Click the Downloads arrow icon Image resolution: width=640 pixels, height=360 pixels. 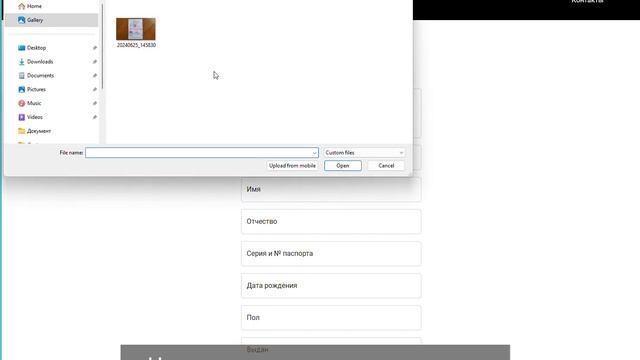[x=22, y=62]
